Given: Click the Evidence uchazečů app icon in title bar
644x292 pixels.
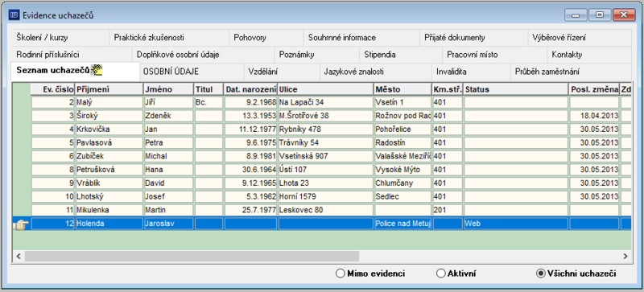Looking at the screenshot, I should (14, 15).
